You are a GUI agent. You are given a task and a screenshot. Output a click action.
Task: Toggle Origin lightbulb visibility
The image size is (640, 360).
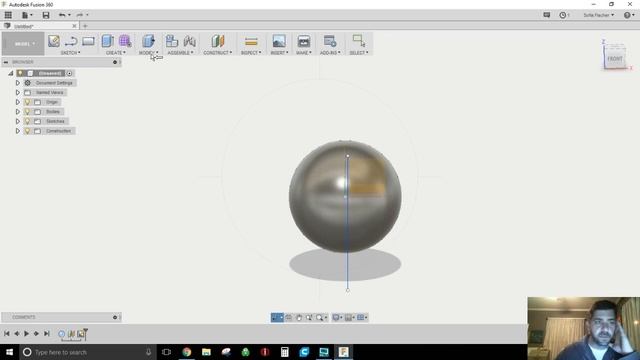point(27,102)
